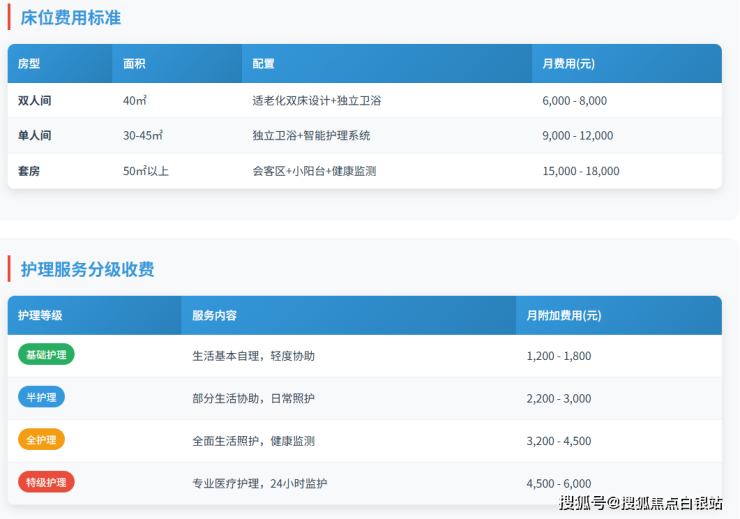
Task: Select the orange 全护理 badge
Action: click(x=41, y=440)
